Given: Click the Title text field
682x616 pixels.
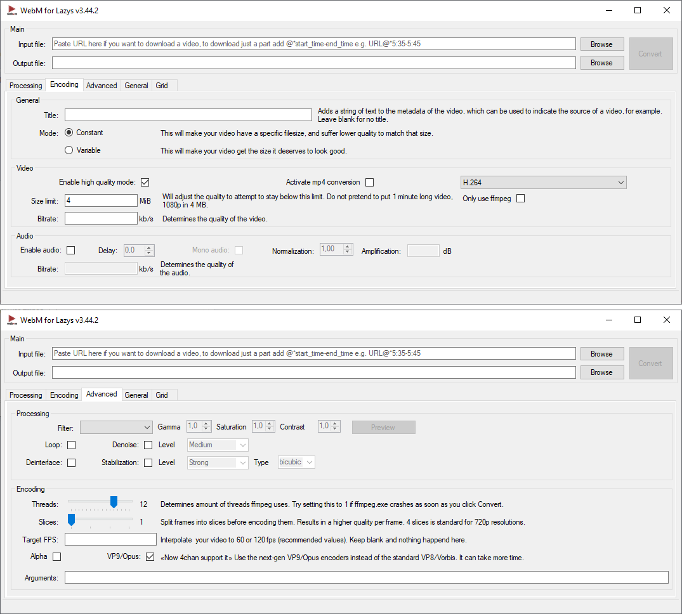Looking at the screenshot, I should tap(188, 115).
